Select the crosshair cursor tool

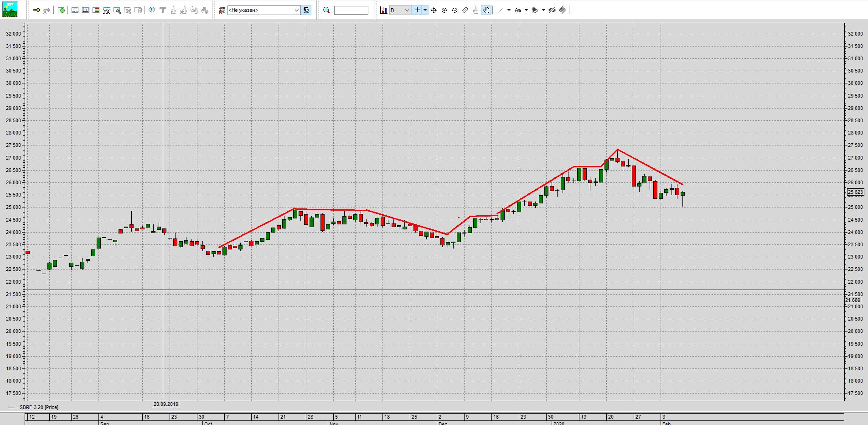(x=417, y=10)
